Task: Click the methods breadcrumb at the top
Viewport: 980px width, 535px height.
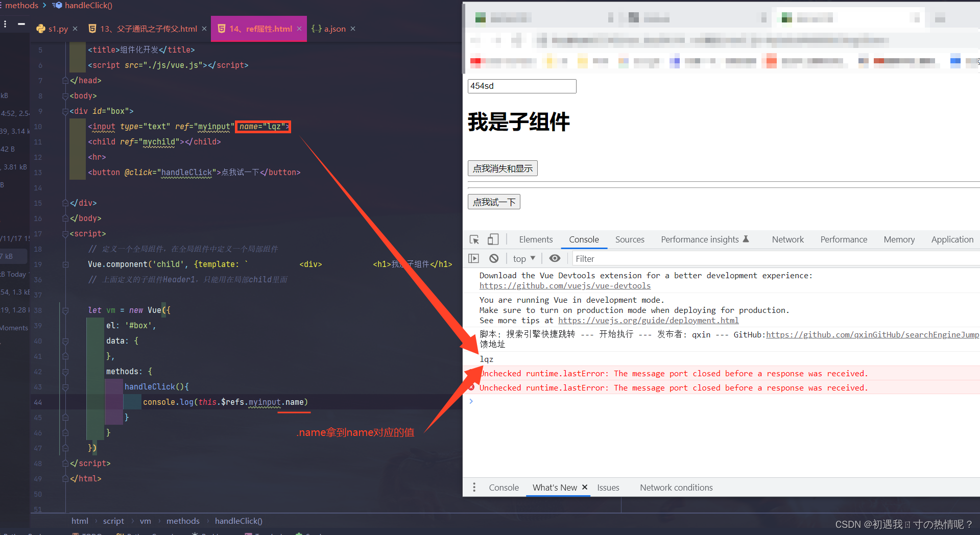Action: click(x=22, y=5)
